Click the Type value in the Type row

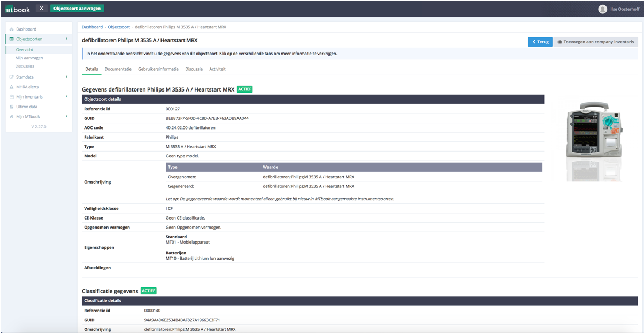tap(190, 147)
